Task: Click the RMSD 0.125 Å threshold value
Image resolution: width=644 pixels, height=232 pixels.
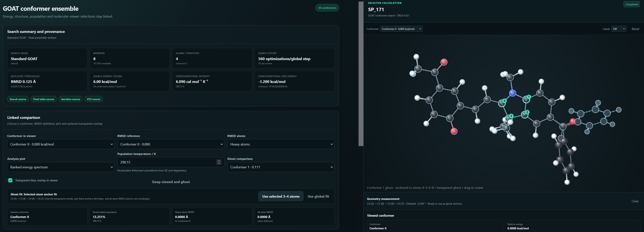Action: tap(23, 82)
